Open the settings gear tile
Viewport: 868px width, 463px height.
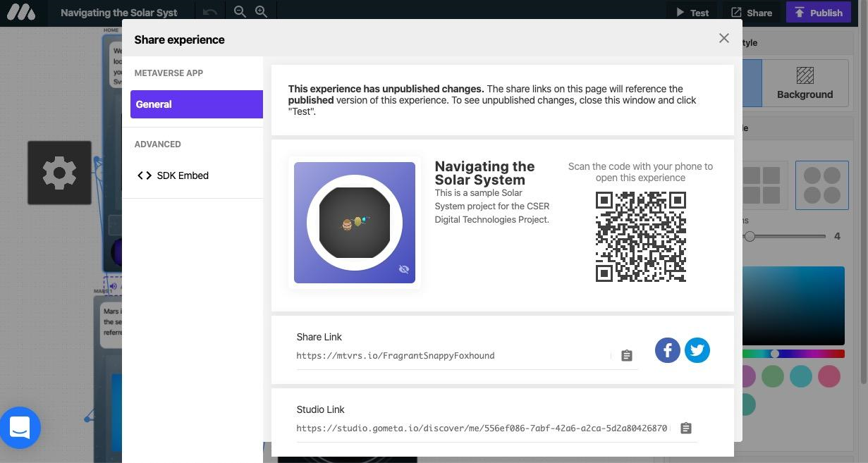click(59, 173)
